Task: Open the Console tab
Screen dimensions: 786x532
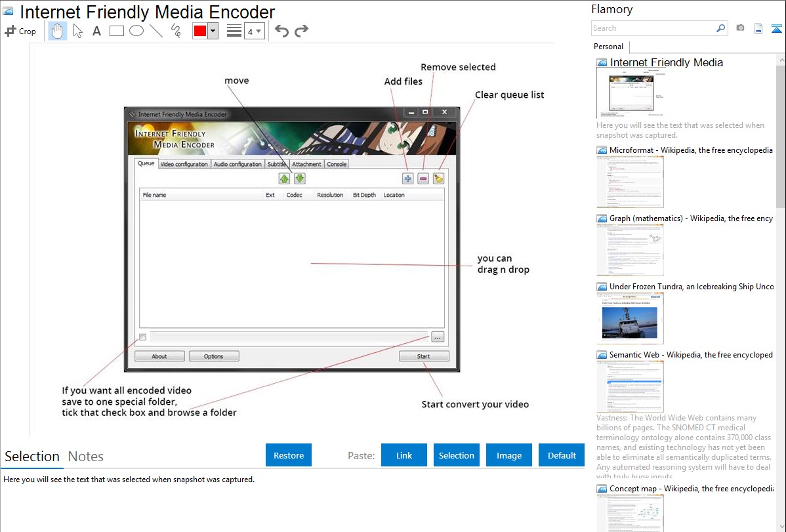Action: tap(337, 164)
